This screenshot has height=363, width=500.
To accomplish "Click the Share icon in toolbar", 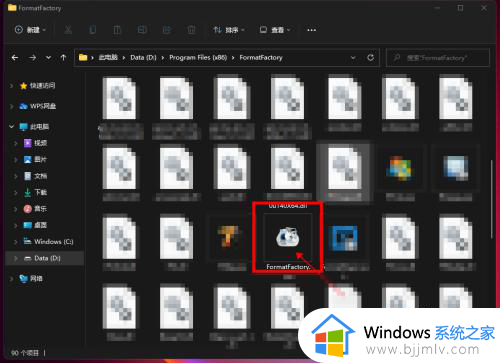I will coord(167,30).
